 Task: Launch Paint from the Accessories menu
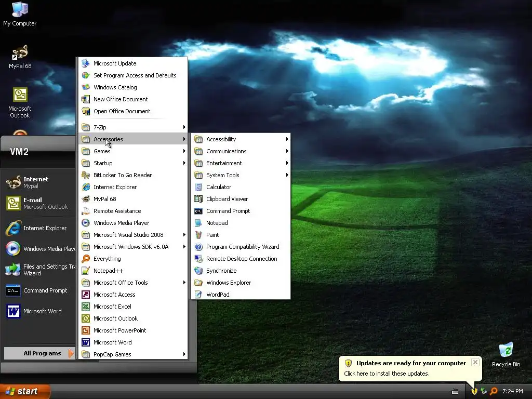coord(241,235)
